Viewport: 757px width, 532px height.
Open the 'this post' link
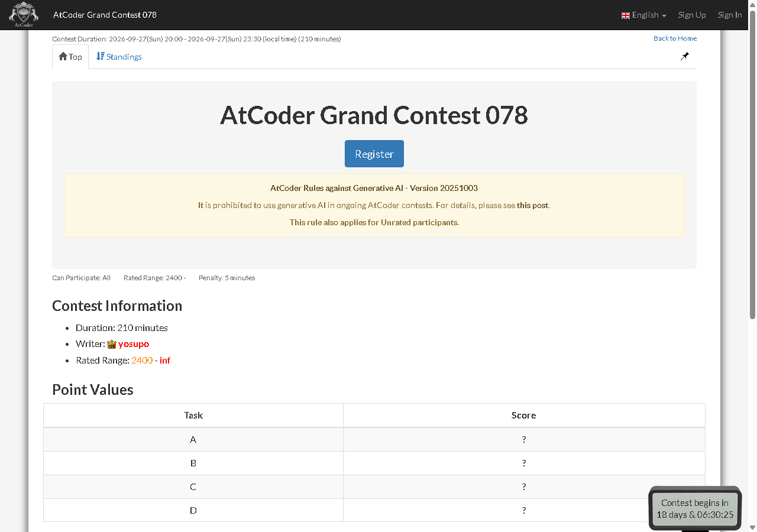tap(533, 205)
